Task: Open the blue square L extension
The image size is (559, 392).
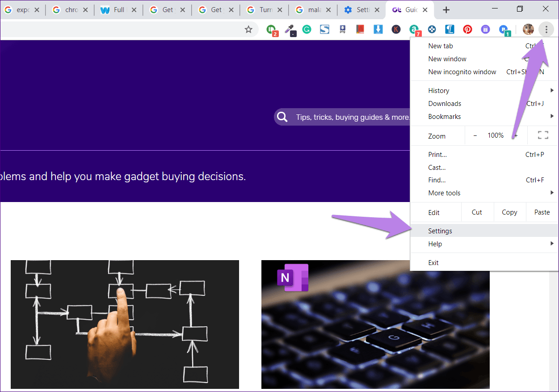Action: tap(450, 30)
